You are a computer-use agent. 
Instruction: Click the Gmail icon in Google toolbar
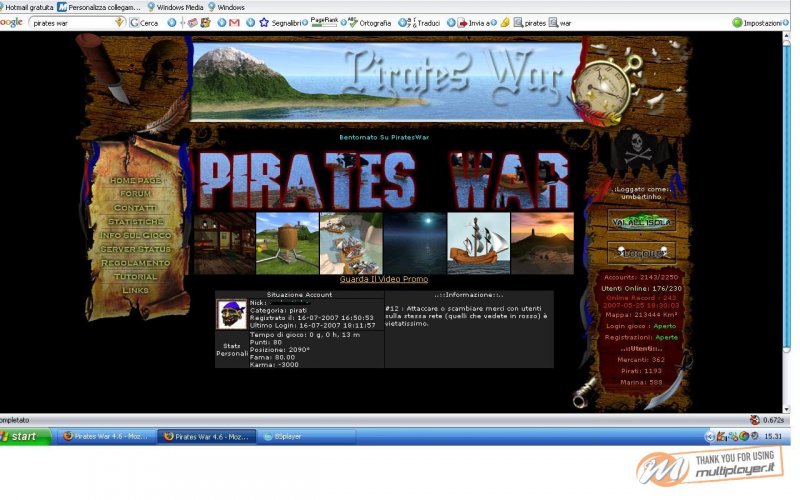point(234,23)
